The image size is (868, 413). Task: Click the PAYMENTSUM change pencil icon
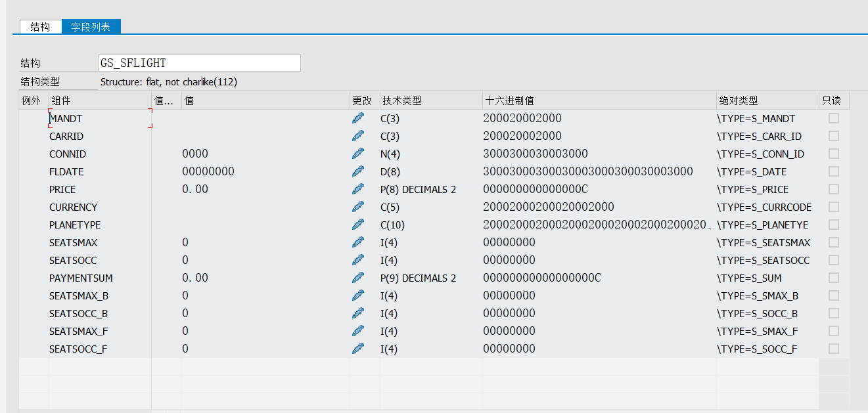[x=357, y=277]
